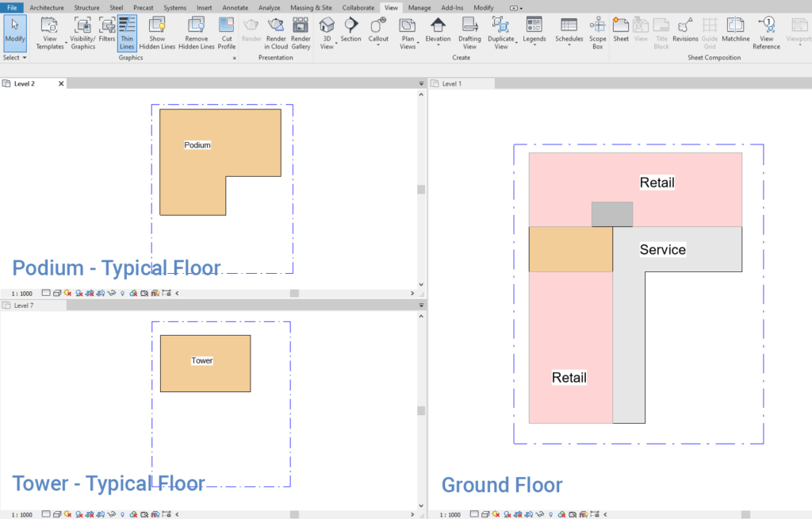
Task: Open the View Templates tool
Action: [x=49, y=35]
